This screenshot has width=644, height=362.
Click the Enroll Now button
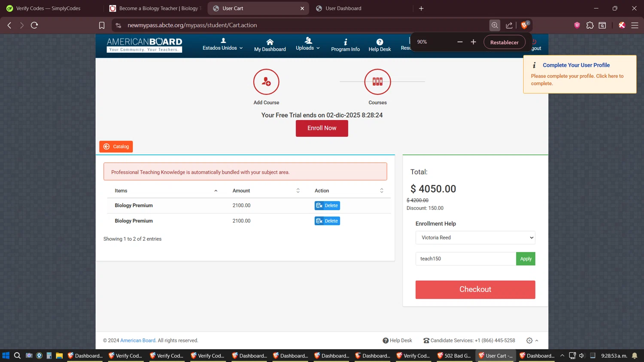click(322, 128)
